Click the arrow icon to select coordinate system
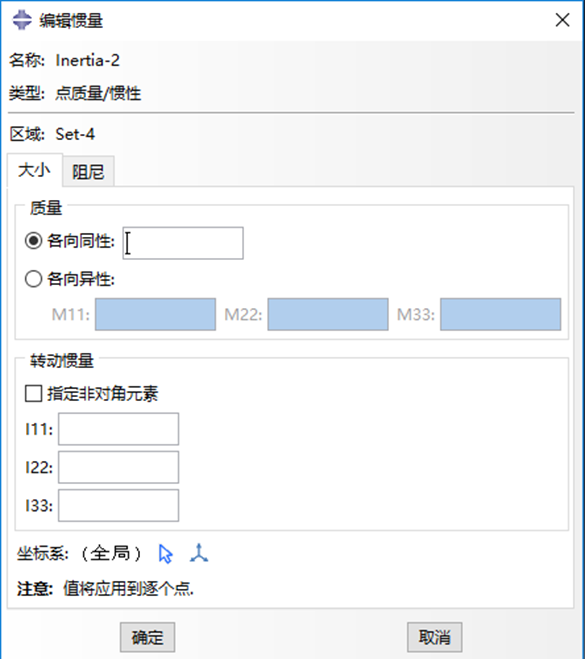The height and width of the screenshot is (659, 585). 166,554
